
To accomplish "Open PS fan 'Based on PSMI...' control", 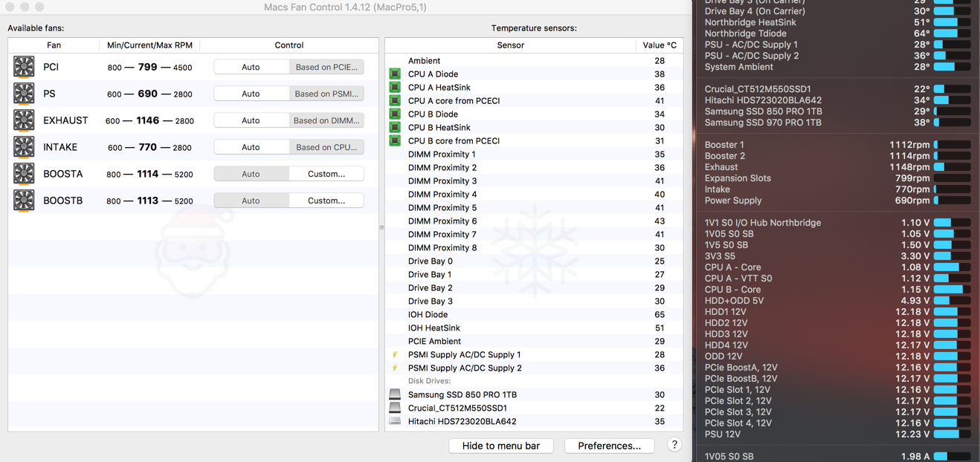I will 326,94.
